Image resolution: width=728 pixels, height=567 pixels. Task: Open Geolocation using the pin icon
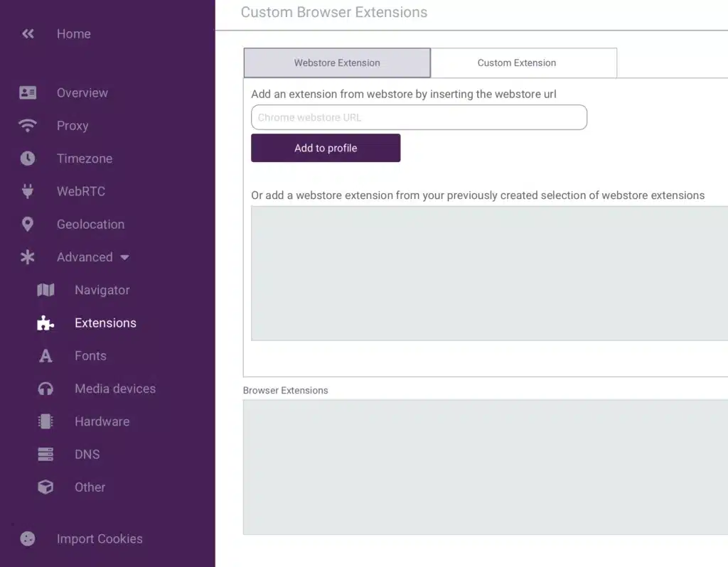point(27,224)
